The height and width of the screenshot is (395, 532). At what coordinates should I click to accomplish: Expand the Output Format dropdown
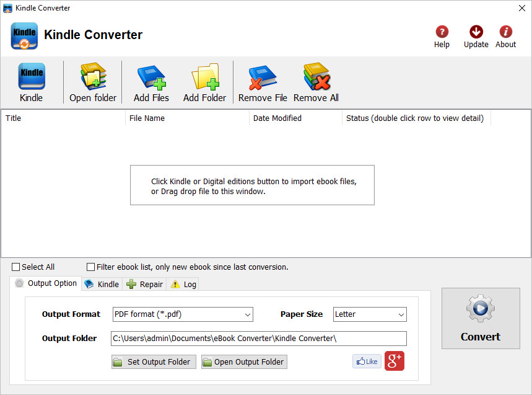click(183, 314)
